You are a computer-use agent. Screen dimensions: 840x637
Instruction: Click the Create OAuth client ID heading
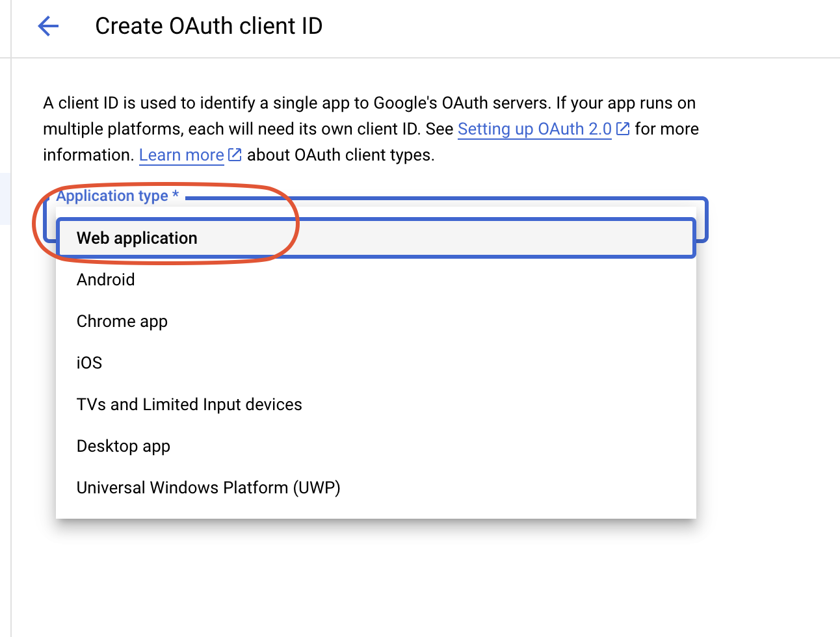[x=209, y=26]
